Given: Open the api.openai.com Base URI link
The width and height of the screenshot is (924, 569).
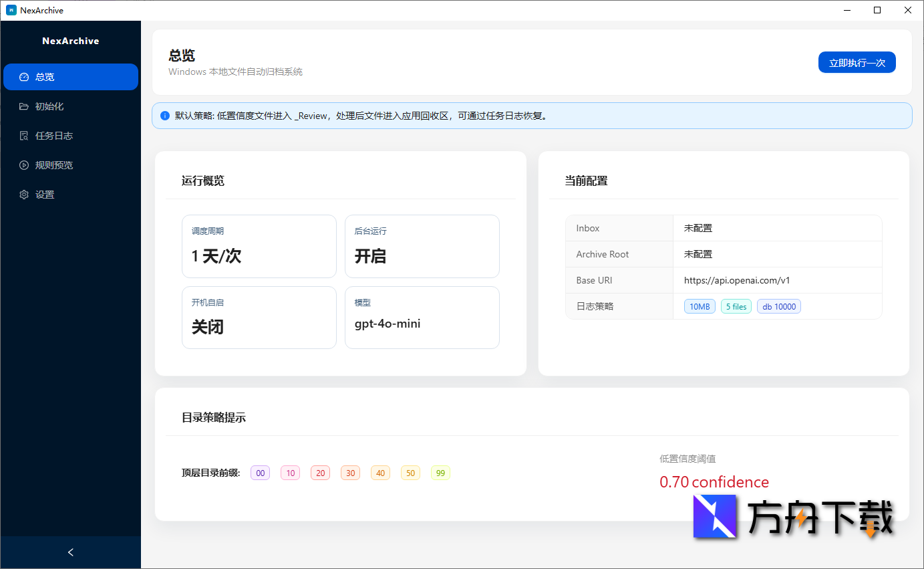Looking at the screenshot, I should click(x=736, y=280).
